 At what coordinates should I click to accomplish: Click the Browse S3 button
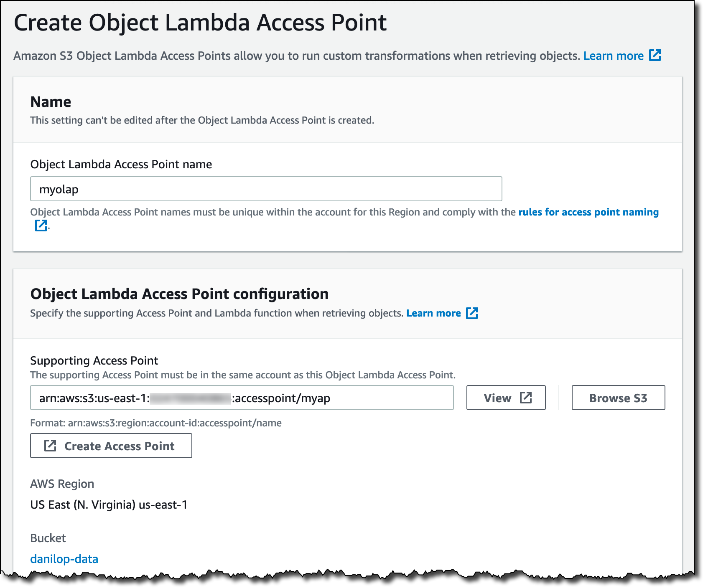click(x=618, y=398)
